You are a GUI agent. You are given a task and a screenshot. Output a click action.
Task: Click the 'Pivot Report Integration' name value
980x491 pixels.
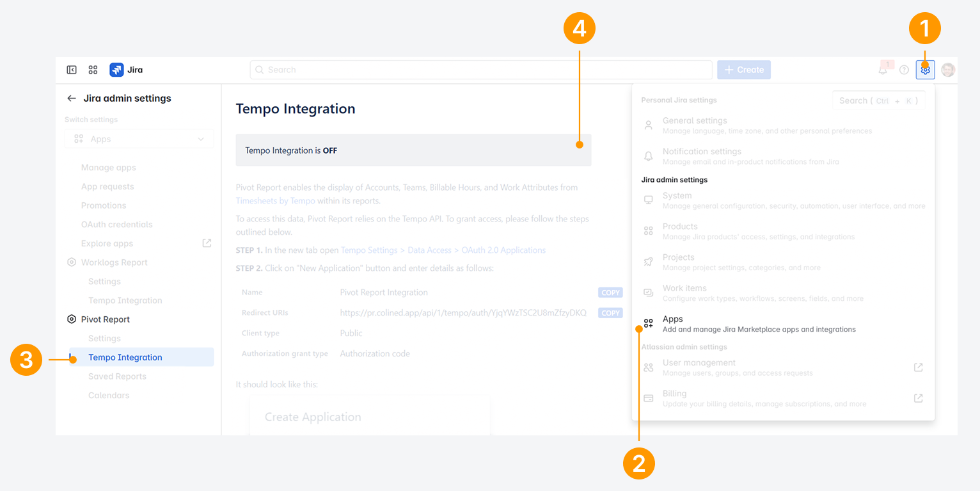coord(384,293)
